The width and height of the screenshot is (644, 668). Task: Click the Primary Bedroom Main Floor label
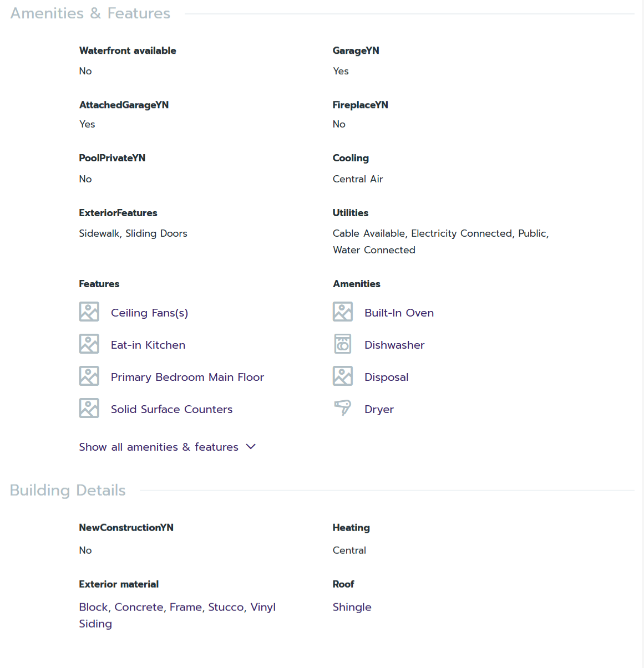tap(187, 377)
